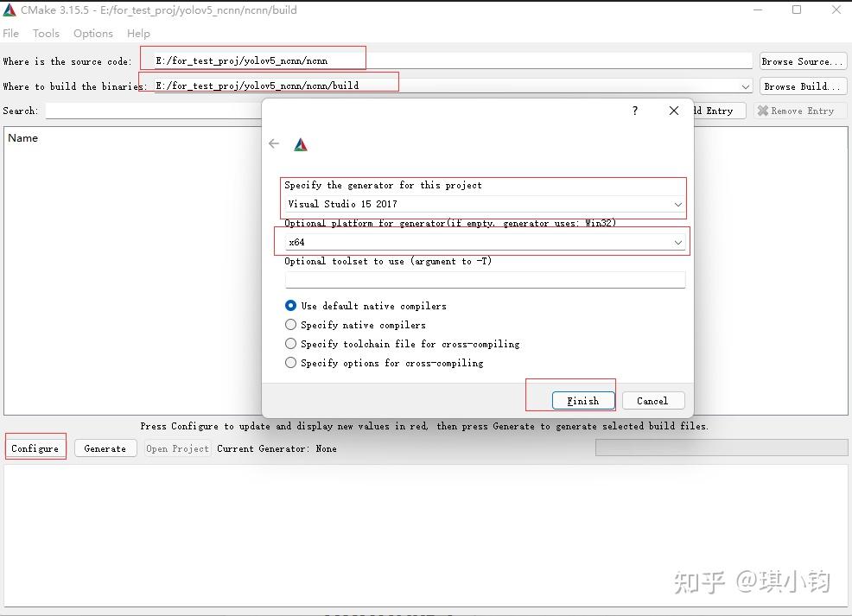This screenshot has height=616, width=852.
Task: Click the CMake logo inside the dialog
Action: coord(300,143)
